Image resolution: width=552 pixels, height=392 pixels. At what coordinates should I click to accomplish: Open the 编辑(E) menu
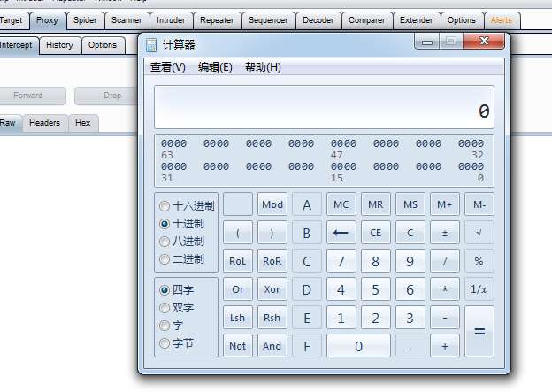click(x=215, y=67)
